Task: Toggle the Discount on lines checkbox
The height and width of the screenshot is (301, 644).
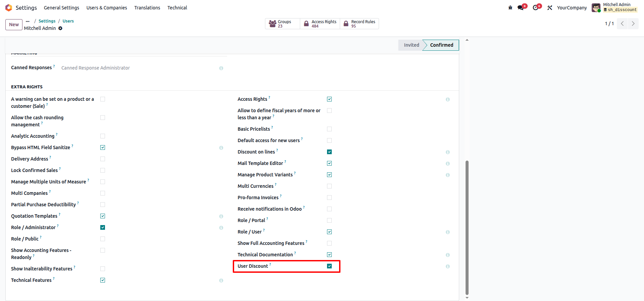Action: [329, 152]
